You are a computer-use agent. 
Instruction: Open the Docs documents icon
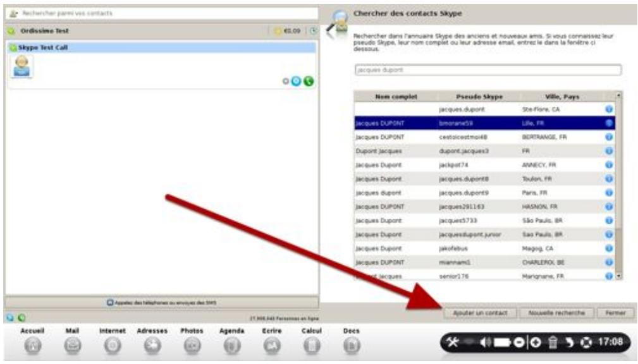point(351,346)
